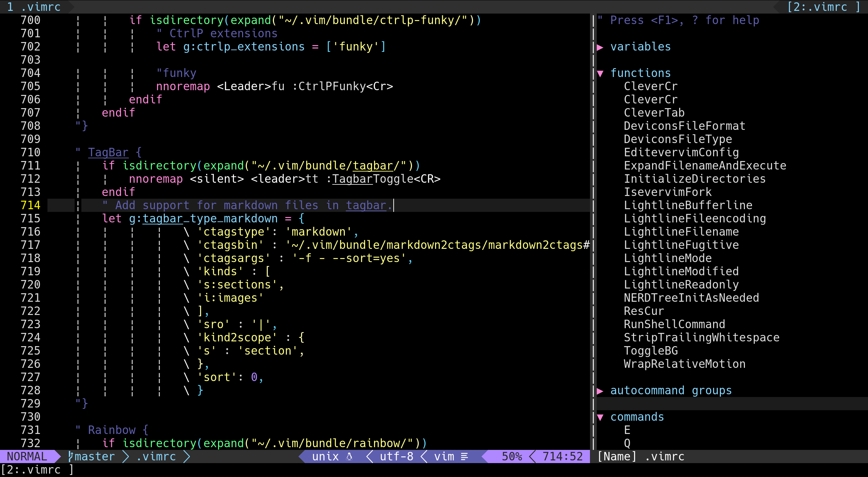
Task: Select the ToggleBG function entry
Action: click(x=651, y=351)
